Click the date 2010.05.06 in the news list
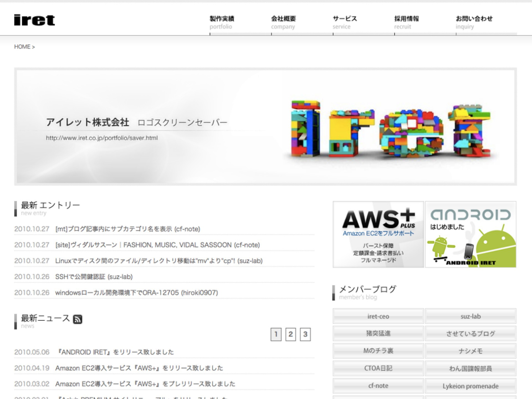This screenshot has width=532, height=399. tap(32, 352)
